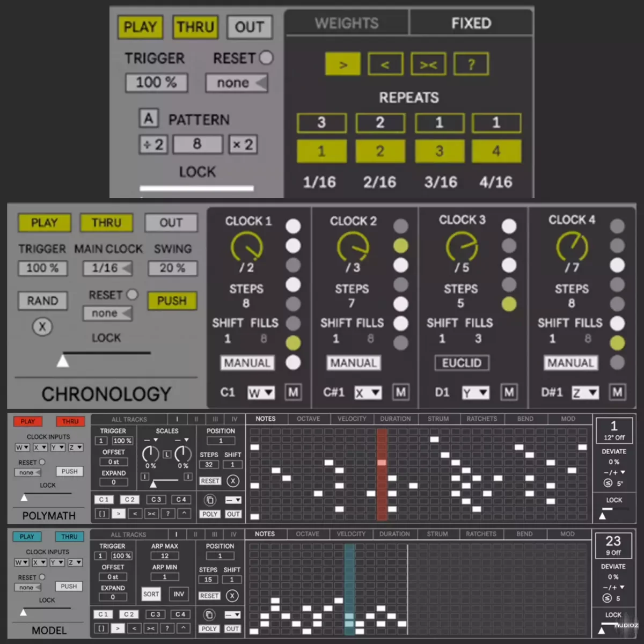
Task: Toggle Model teal THRU button
Action: 69,537
